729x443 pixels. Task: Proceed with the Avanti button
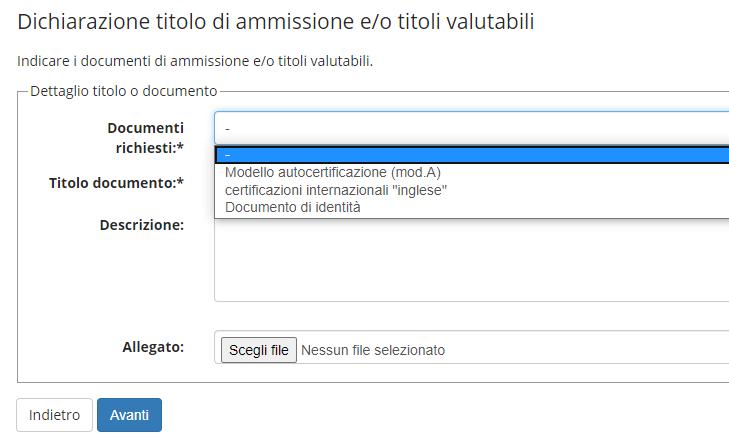[x=129, y=415]
